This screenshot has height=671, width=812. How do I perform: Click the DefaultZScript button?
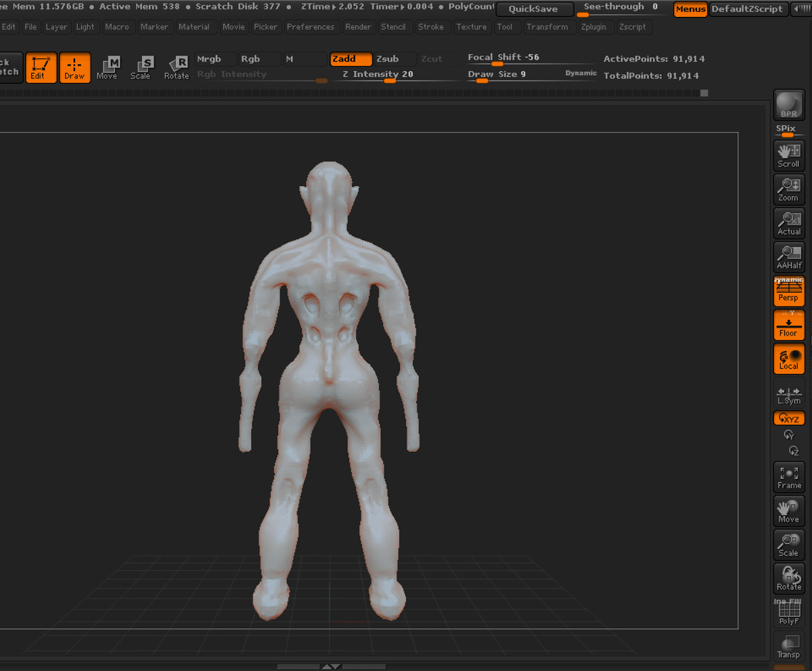[x=747, y=9]
